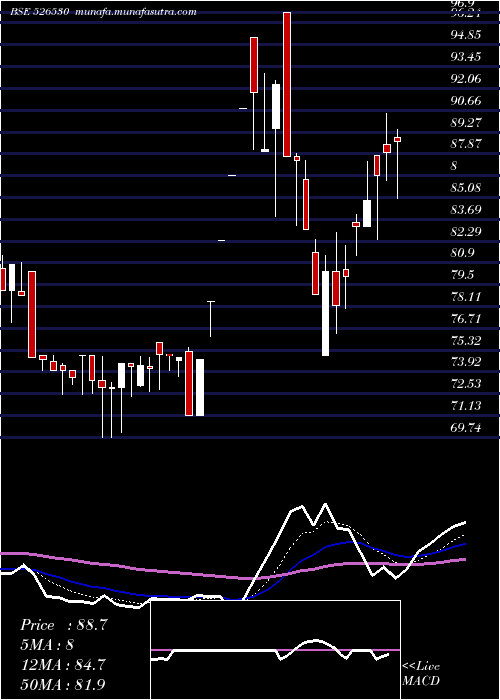This screenshot has height=700, width=500.
Task: Click the Price : 88.7 readout
Action: tap(64, 625)
